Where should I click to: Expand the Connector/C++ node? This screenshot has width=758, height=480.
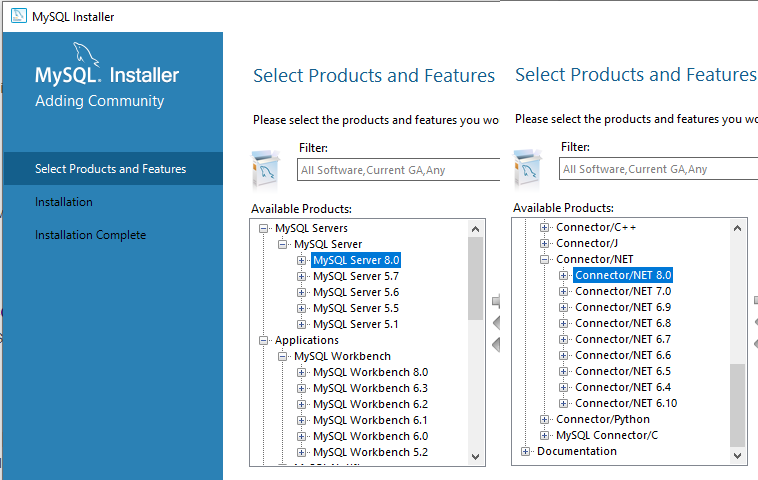(x=544, y=227)
